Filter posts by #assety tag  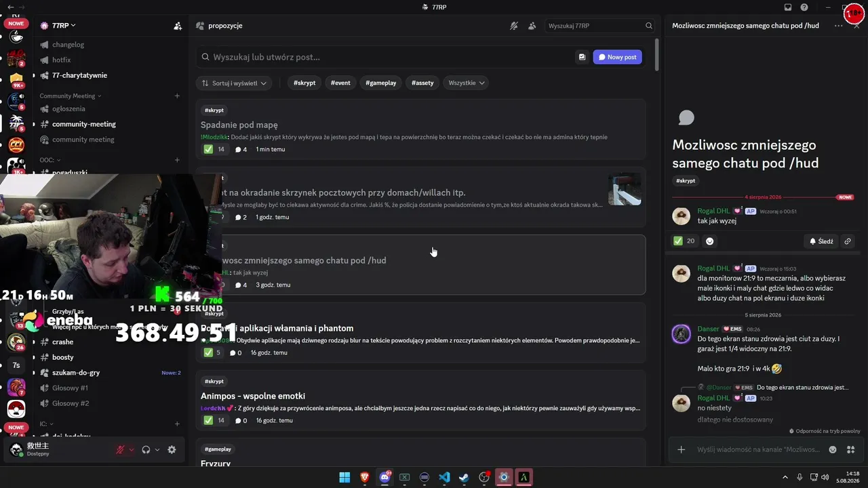[422, 83]
